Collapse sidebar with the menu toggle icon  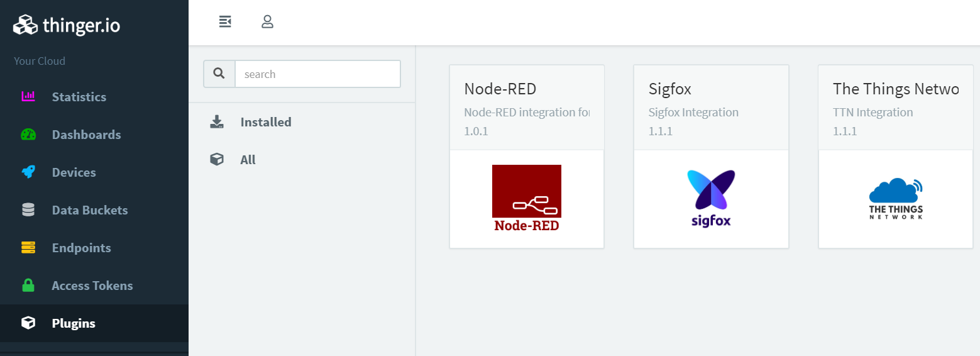coord(225,22)
